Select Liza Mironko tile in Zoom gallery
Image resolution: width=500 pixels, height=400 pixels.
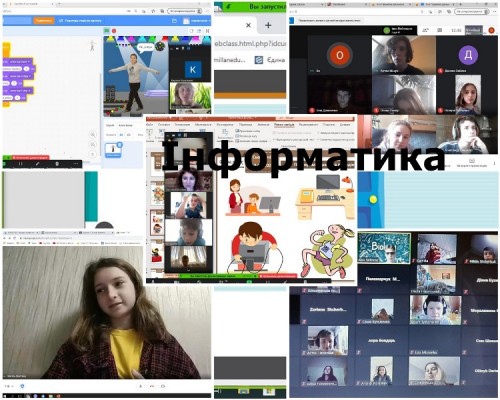click(435, 340)
